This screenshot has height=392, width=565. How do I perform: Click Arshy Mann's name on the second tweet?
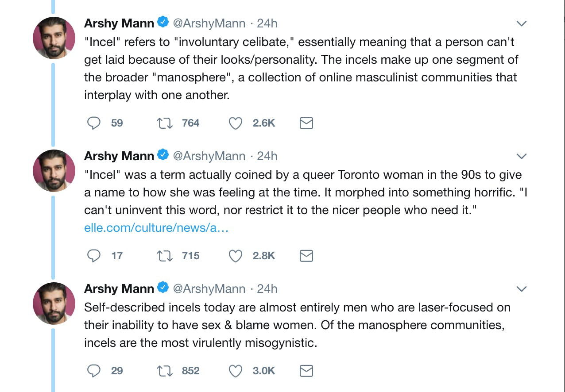119,156
